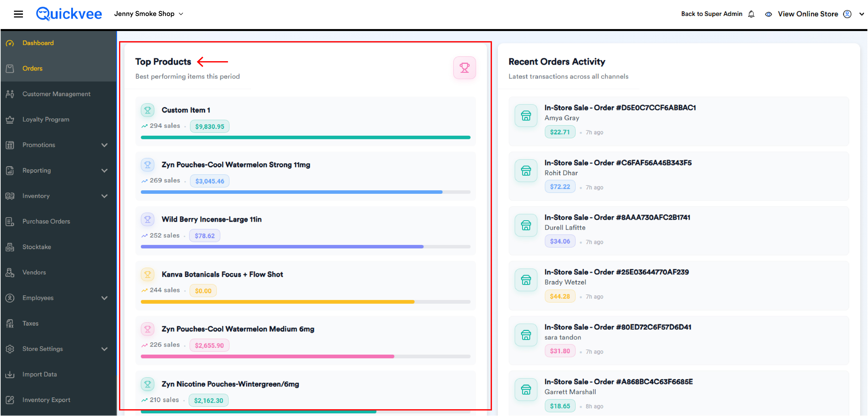Click the Import Data download icon
This screenshot has height=416, width=868.
coord(10,374)
